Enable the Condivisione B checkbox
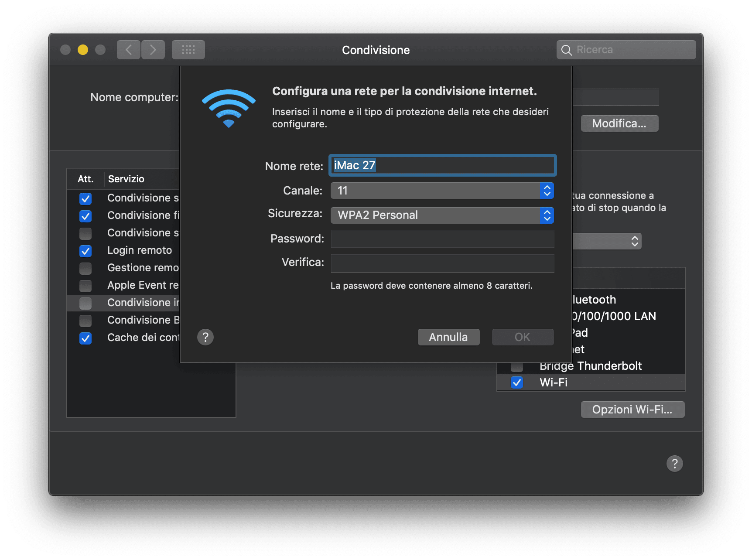Viewport: 752px width, 560px height. click(x=85, y=321)
